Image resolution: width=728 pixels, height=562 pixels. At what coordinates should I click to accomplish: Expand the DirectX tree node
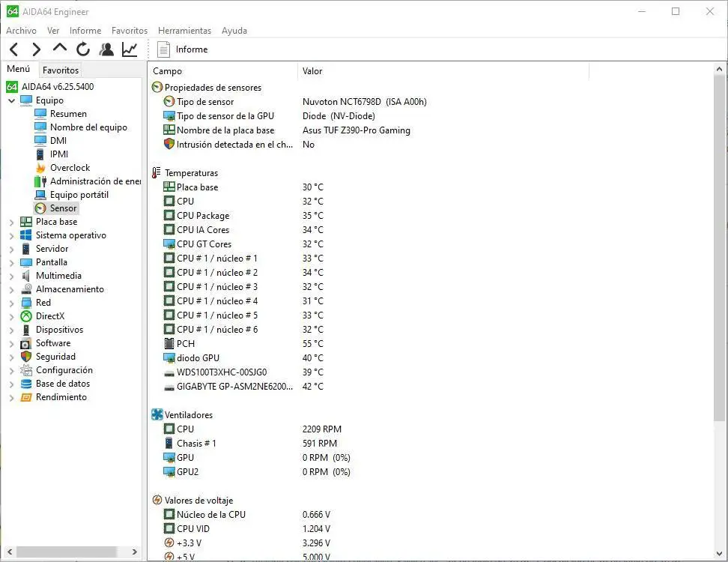click(x=11, y=317)
